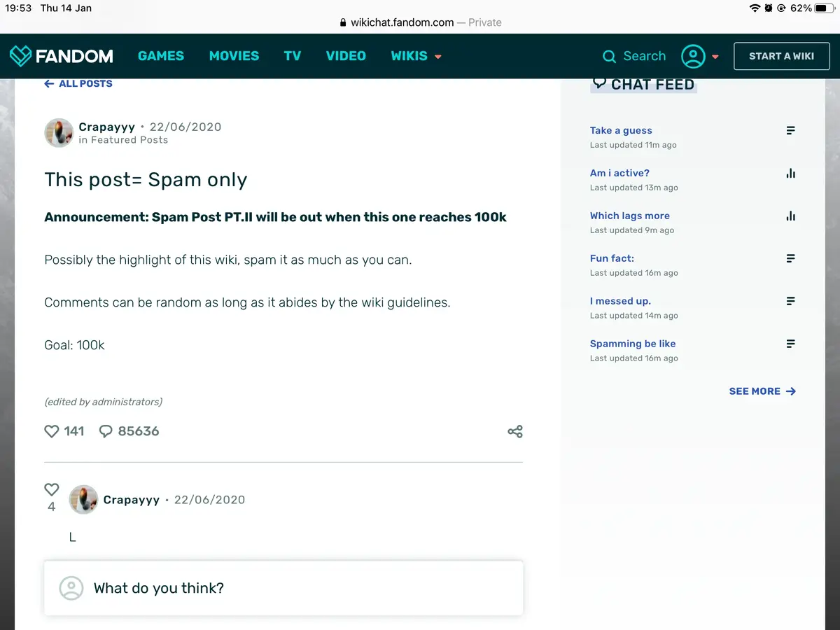Expand the WIKIS navigation dropdown
This screenshot has height=630, width=840.
coord(416,56)
